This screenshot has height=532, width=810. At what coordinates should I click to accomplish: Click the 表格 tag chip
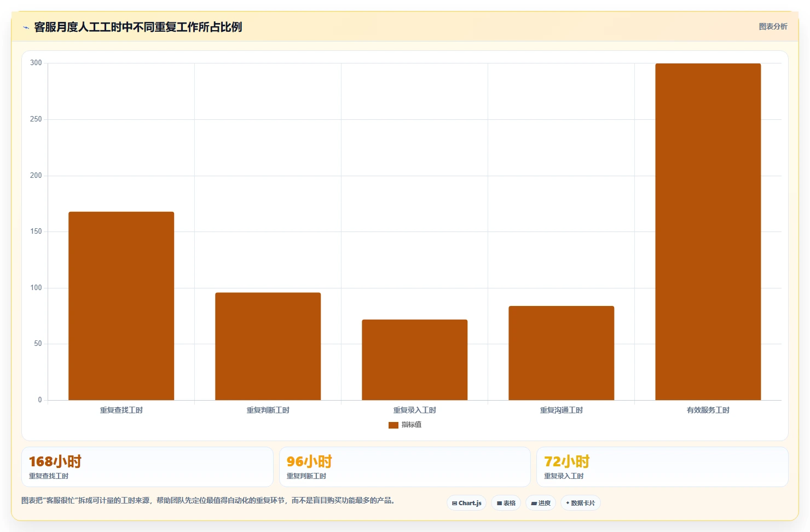[x=506, y=503]
